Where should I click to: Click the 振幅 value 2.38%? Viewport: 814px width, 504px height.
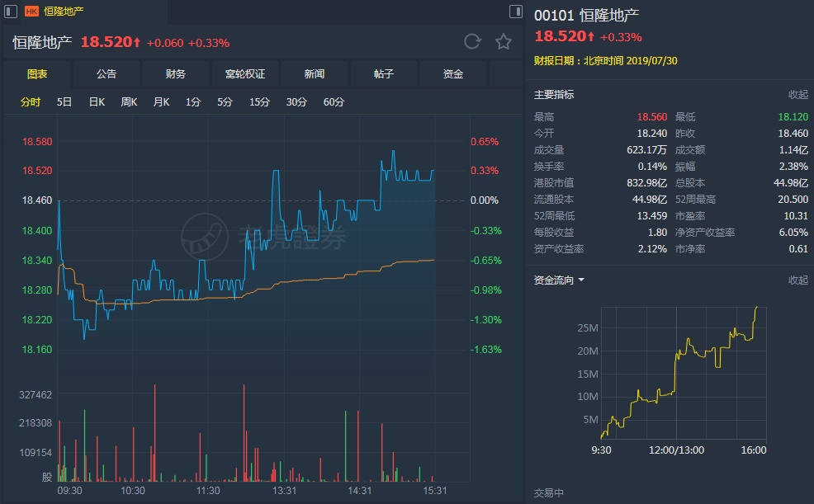[x=793, y=167]
